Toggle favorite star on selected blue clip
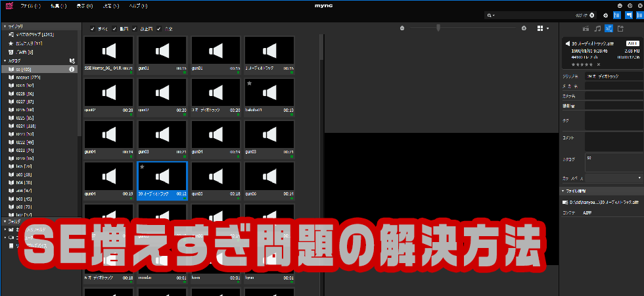Viewport: 644px width, 296px height. click(x=142, y=166)
